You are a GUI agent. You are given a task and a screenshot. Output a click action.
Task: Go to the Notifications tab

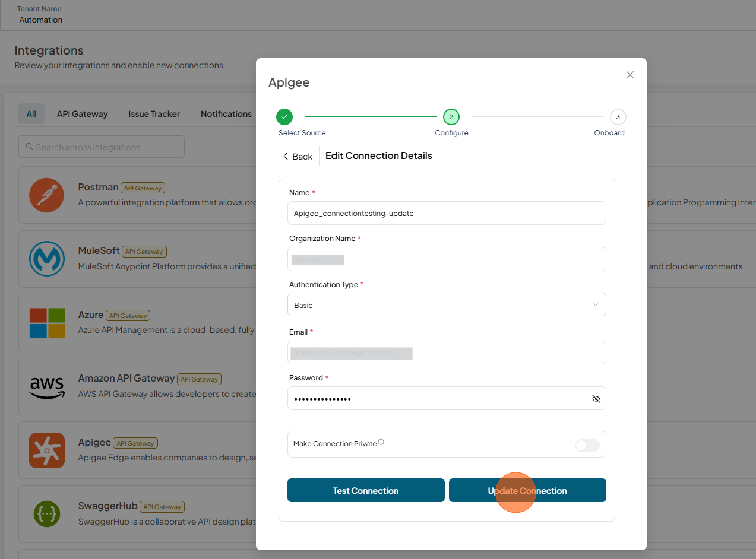pos(226,114)
